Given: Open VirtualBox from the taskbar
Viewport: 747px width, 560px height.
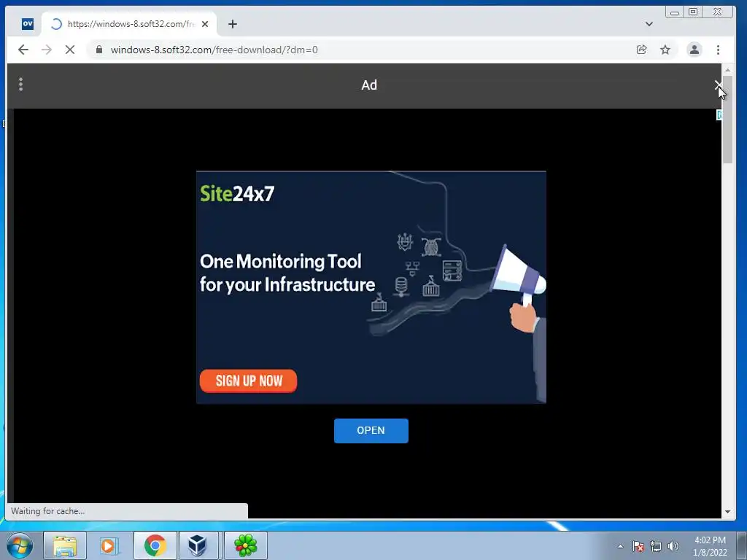Looking at the screenshot, I should point(198,545).
